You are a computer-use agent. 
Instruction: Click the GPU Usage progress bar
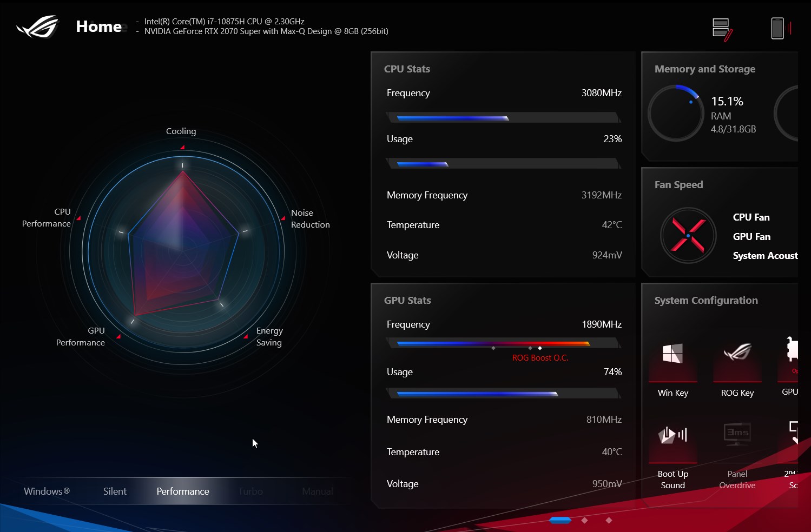click(503, 394)
